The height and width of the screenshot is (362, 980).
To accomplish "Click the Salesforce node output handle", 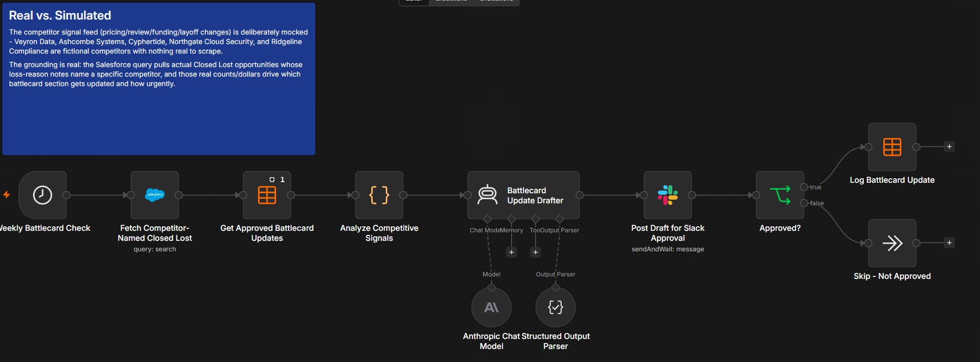I will pos(179,195).
